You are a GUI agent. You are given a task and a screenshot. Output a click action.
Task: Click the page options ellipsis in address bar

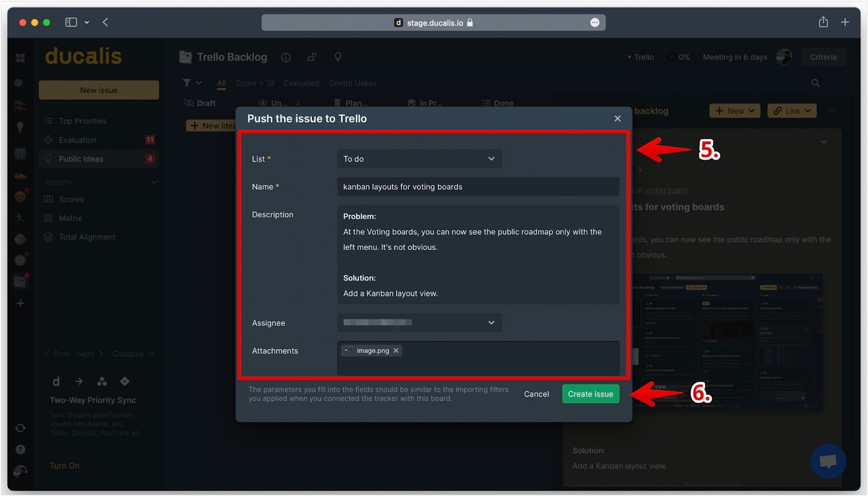[x=595, y=22]
